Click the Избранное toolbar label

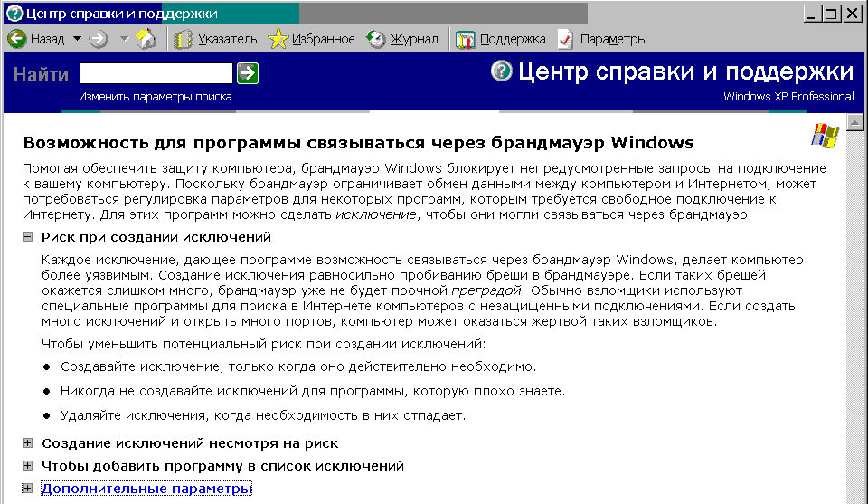[324, 39]
